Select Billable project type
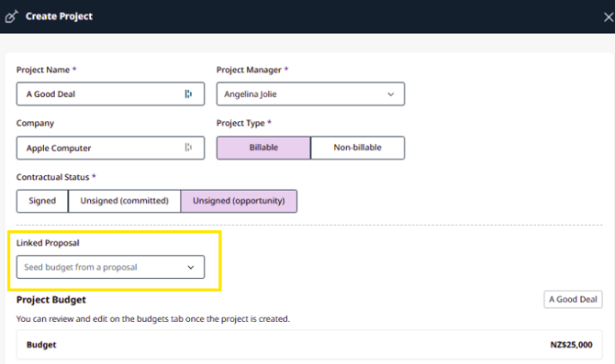The width and height of the screenshot is (615, 364). (x=263, y=148)
